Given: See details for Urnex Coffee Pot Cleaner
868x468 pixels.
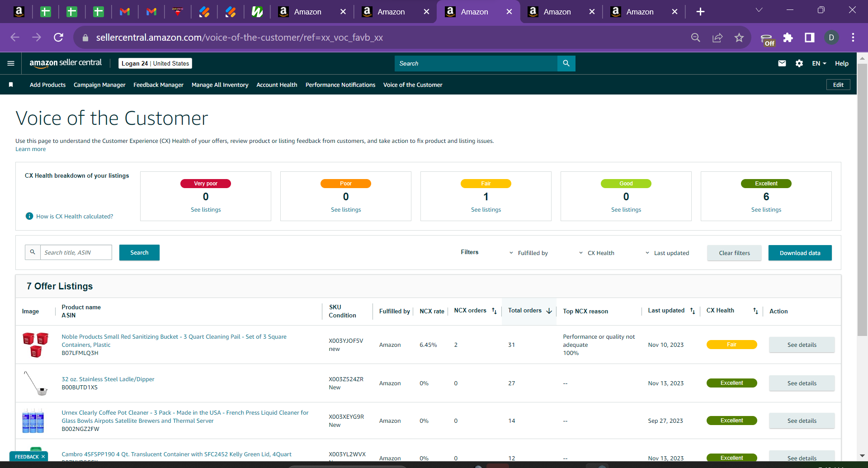Looking at the screenshot, I should (x=802, y=421).
